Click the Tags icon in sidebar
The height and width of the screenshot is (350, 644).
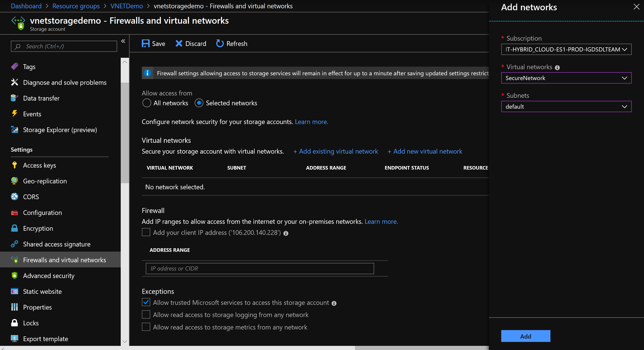(x=15, y=67)
